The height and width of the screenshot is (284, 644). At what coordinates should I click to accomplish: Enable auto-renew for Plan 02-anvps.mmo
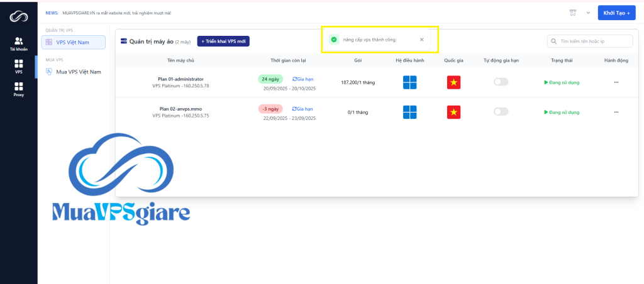pyautogui.click(x=501, y=111)
